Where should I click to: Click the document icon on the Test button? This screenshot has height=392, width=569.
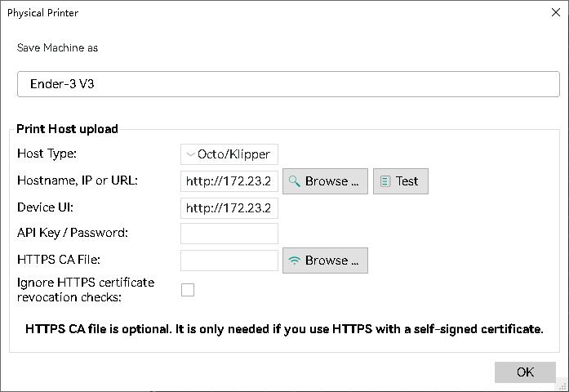385,181
